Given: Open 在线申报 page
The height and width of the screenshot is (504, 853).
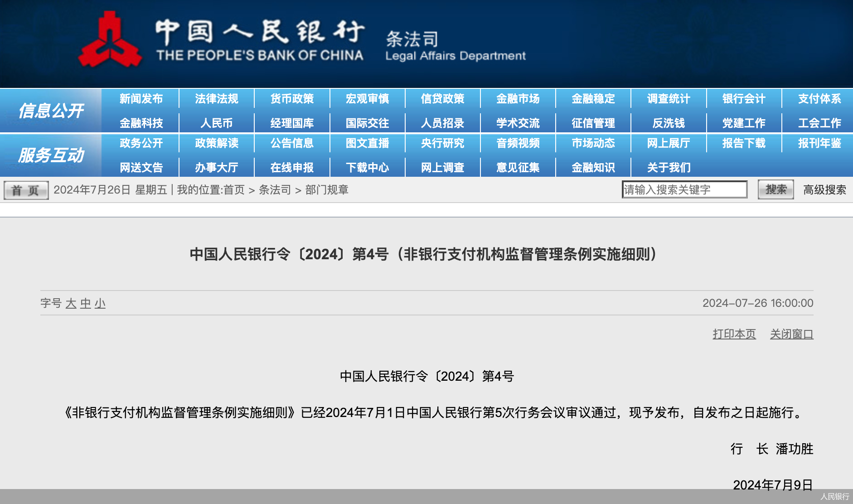Looking at the screenshot, I should click(x=292, y=168).
